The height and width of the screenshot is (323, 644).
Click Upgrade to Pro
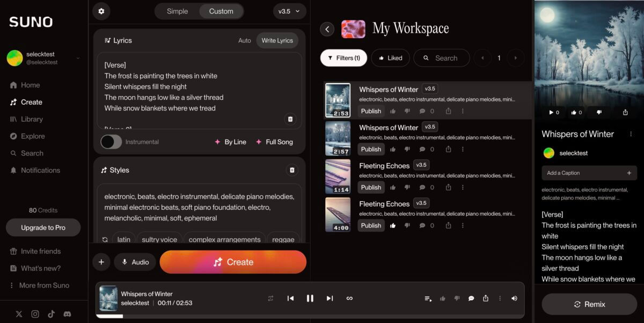43,227
